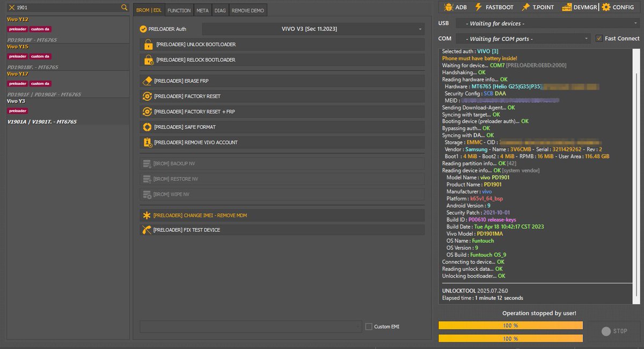Click the PRELOADER Auth check icon
This screenshot has width=644, height=349.
[x=143, y=29]
